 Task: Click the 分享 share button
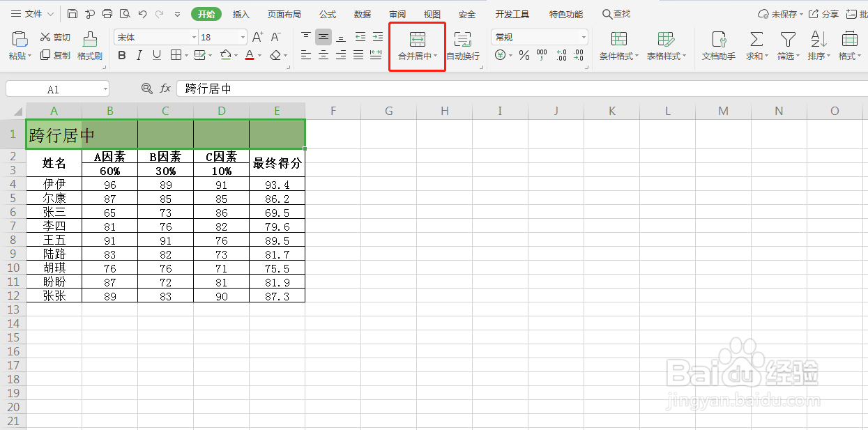(823, 14)
